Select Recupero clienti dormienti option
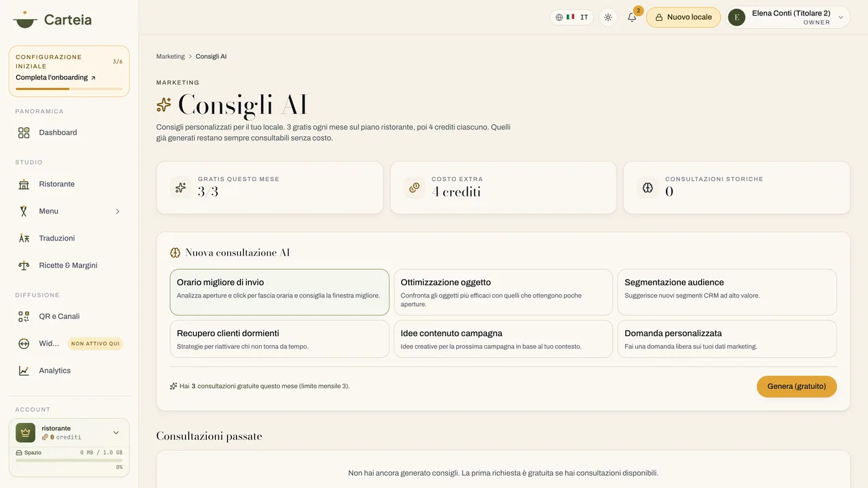 click(x=279, y=339)
